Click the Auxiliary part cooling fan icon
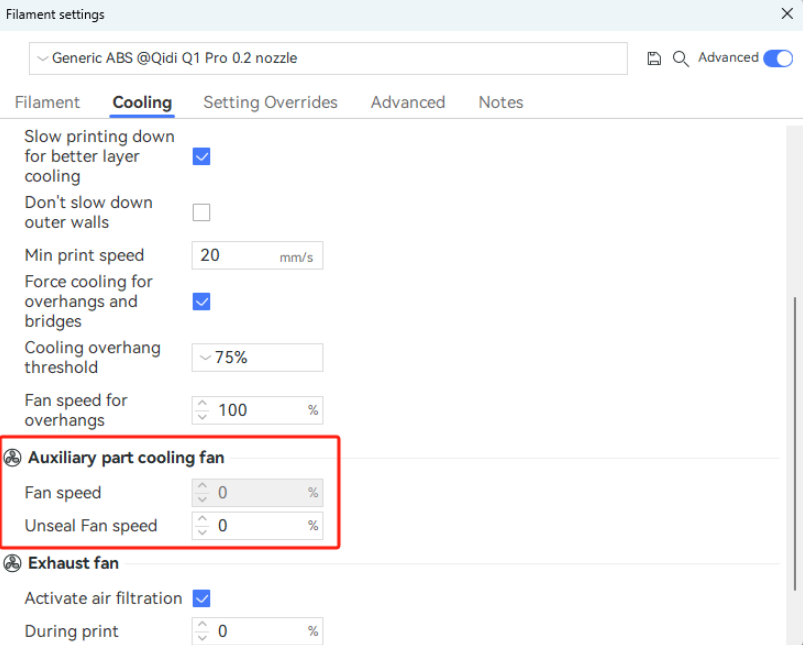The image size is (803, 645). (13, 458)
